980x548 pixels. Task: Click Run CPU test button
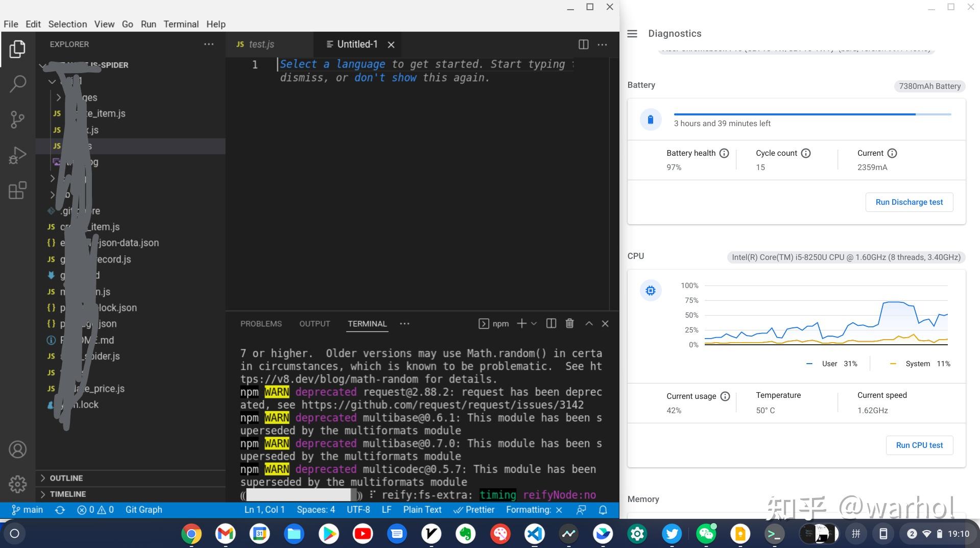click(919, 445)
